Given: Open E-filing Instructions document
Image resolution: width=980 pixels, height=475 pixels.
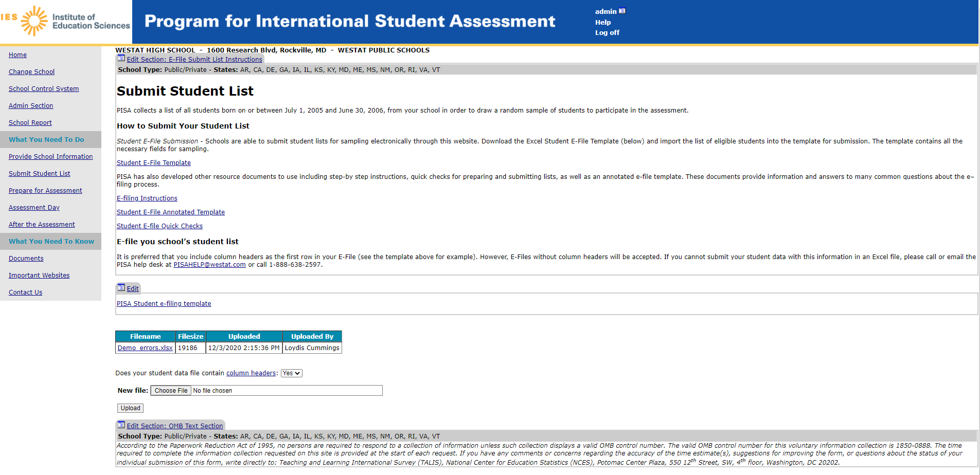Looking at the screenshot, I should 147,198.
